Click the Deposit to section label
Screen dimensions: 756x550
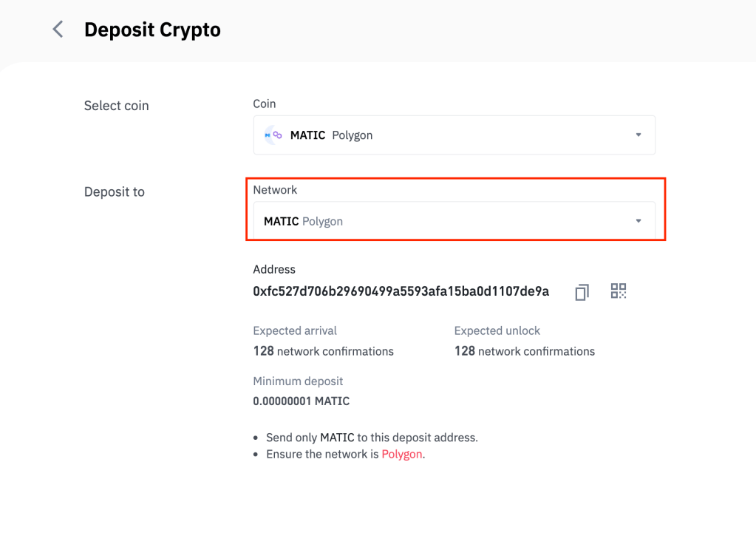click(114, 192)
